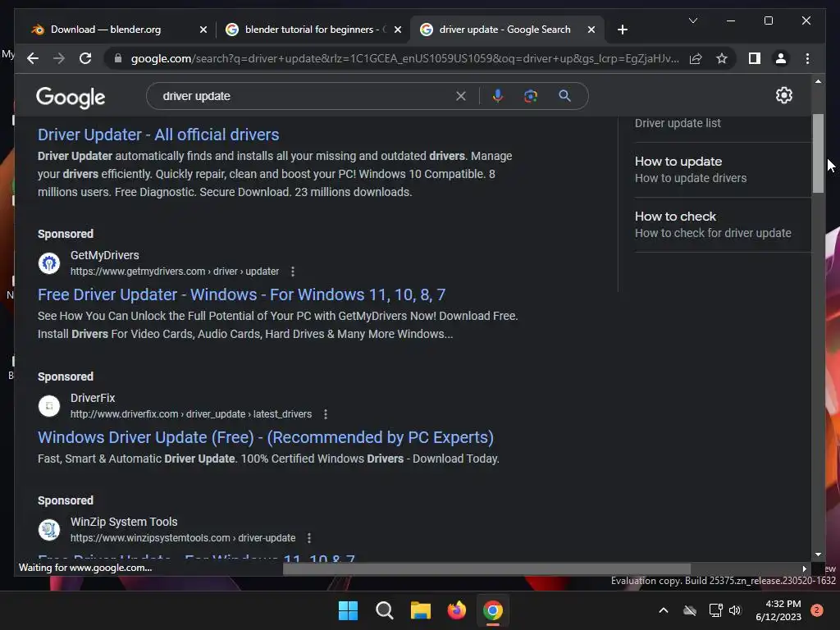Image resolution: width=840 pixels, height=630 pixels.
Task: Click scrollbar down arrow
Action: (818, 555)
